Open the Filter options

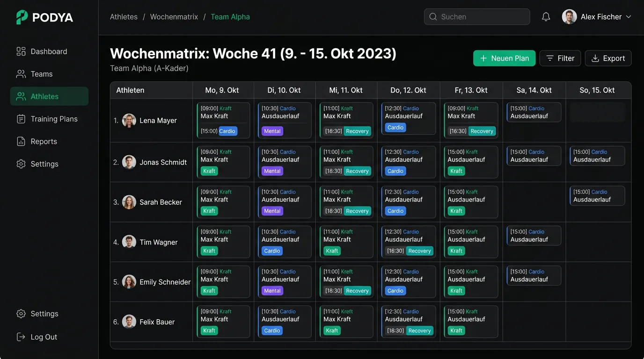(x=560, y=58)
